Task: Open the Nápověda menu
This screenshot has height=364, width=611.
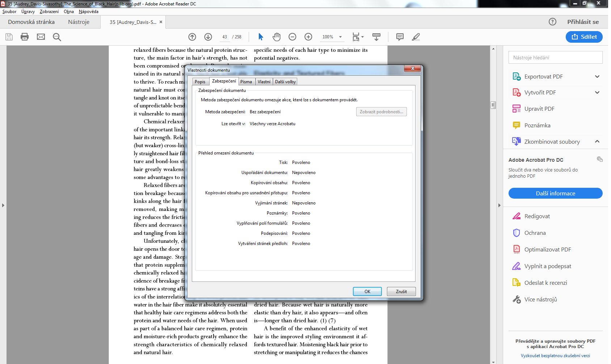Action: [89, 12]
